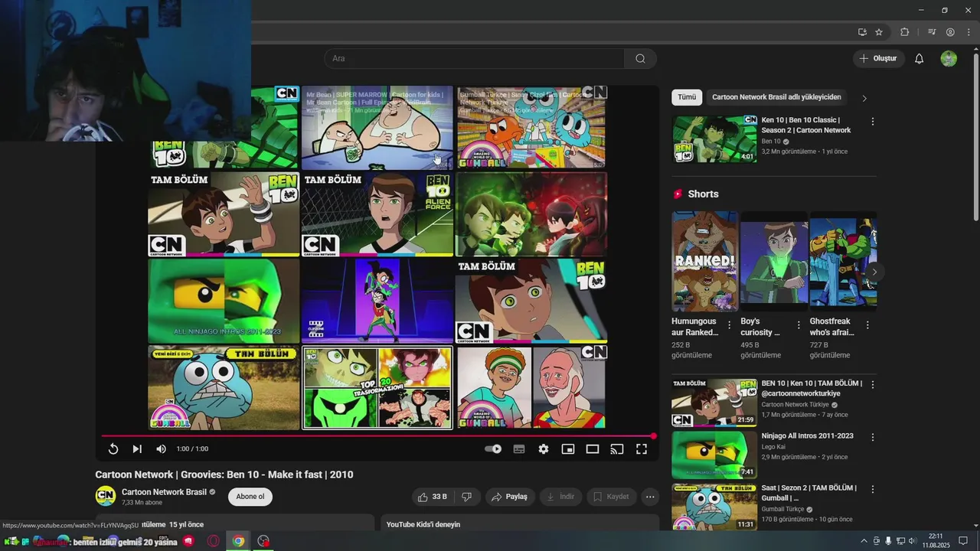Click the YouTube search field
Screen dimensions: 980x551
[x=474, y=58]
